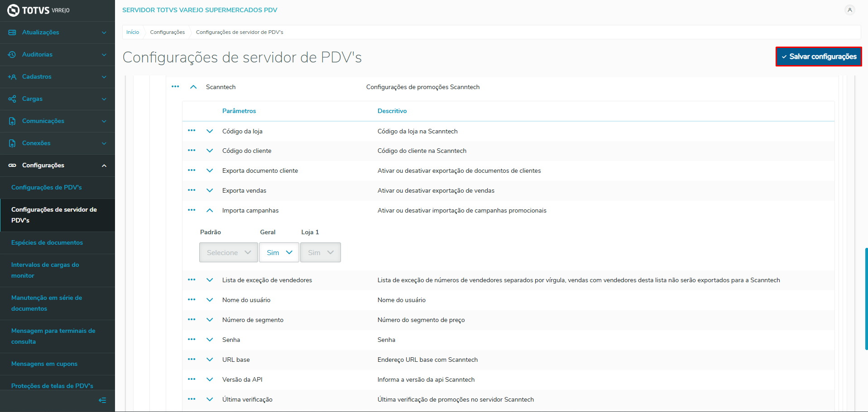Click the page vertical scrollbar thumb
The height and width of the screenshot is (412, 868).
(x=866, y=298)
